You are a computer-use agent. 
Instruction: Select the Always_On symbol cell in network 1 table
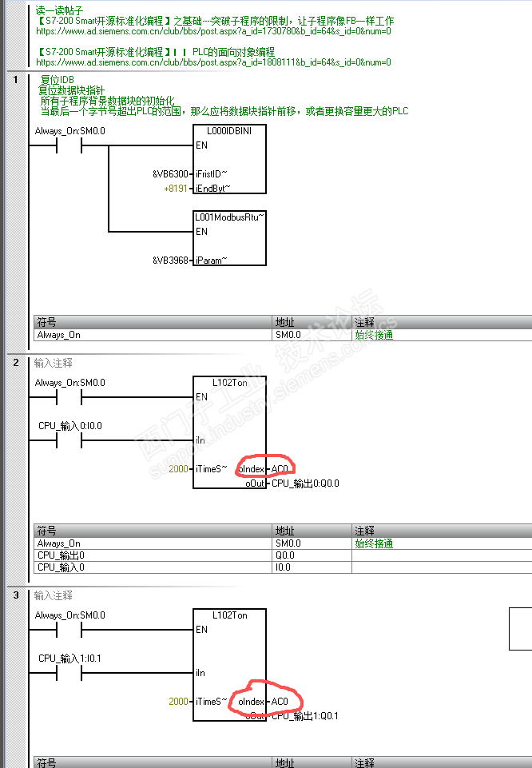click(x=153, y=335)
